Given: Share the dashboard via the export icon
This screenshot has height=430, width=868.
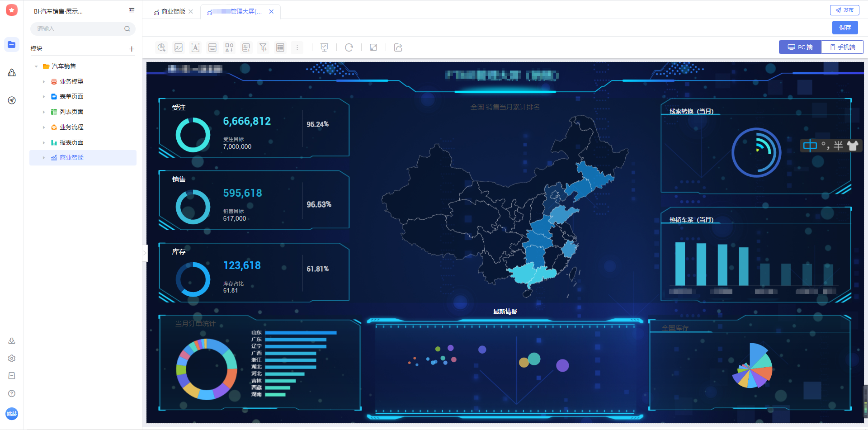Looking at the screenshot, I should point(397,47).
